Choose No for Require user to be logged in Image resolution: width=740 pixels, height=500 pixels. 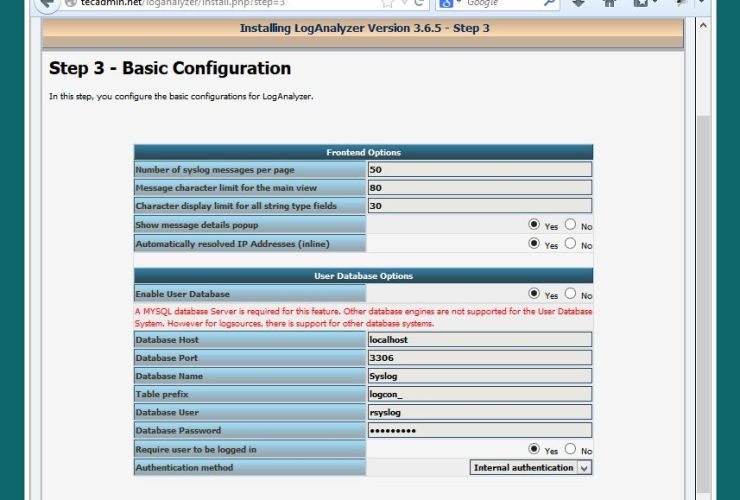pyautogui.click(x=571, y=449)
